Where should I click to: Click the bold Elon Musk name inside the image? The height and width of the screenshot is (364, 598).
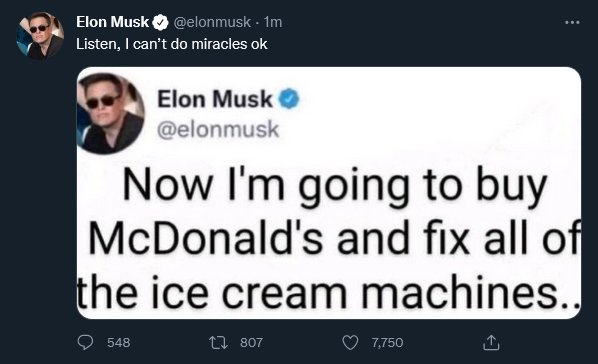[x=215, y=99]
